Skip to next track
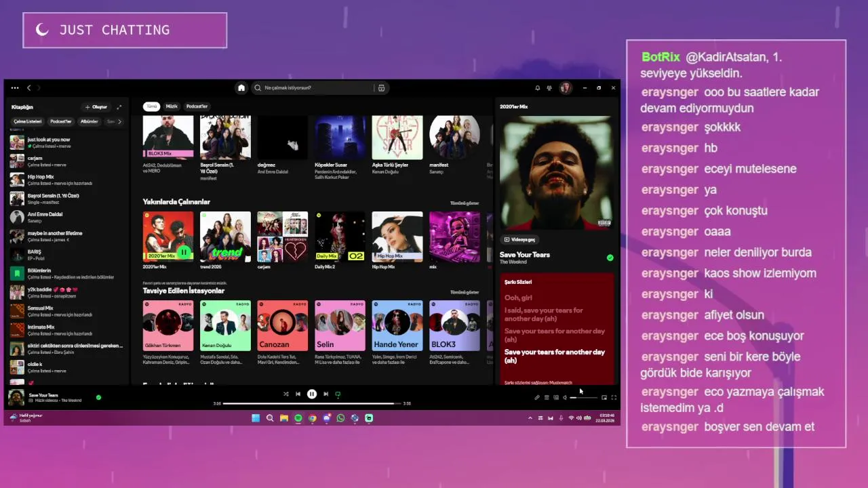This screenshot has width=868, height=488. (x=325, y=394)
